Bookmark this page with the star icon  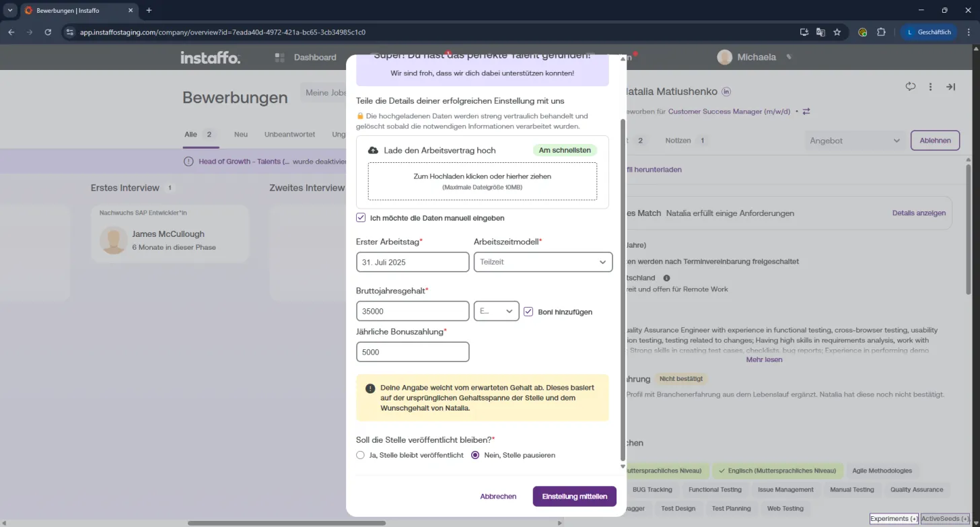click(x=837, y=32)
